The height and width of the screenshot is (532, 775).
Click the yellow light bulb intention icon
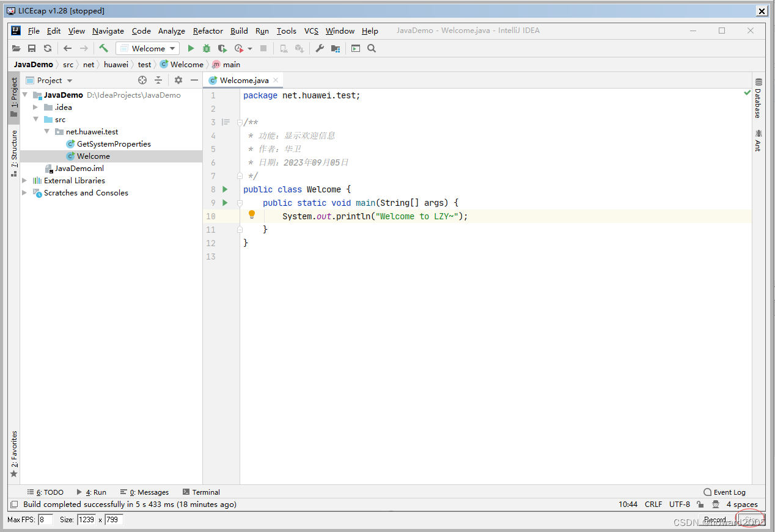click(252, 214)
